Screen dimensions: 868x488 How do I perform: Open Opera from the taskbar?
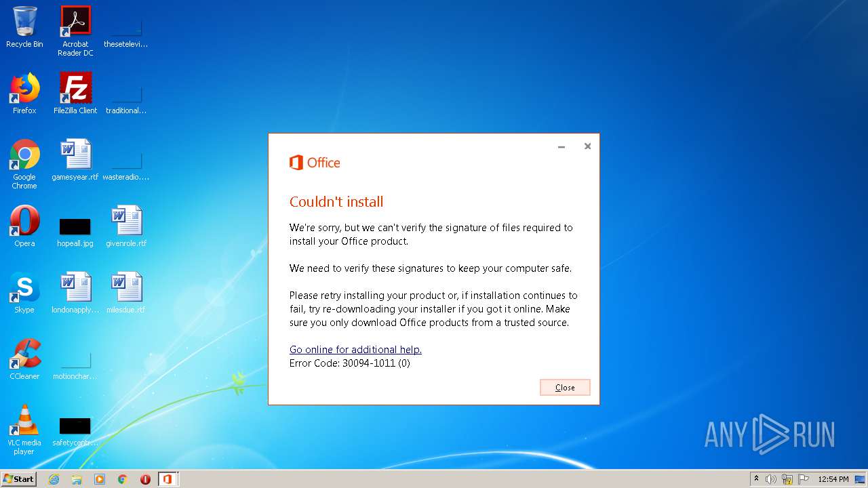(x=145, y=479)
